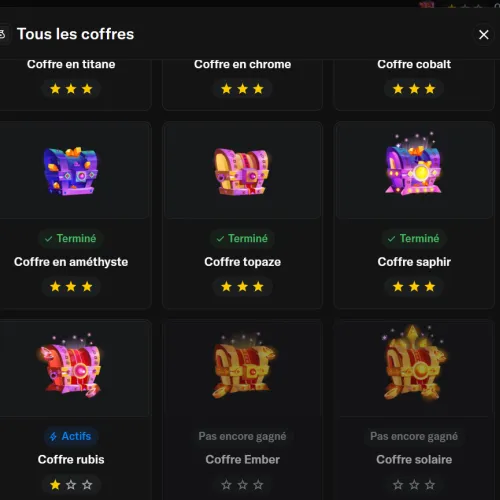This screenshot has width=500, height=500.
Task: Click Terminé badge above Coffre en améthyste
Action: [x=71, y=238]
